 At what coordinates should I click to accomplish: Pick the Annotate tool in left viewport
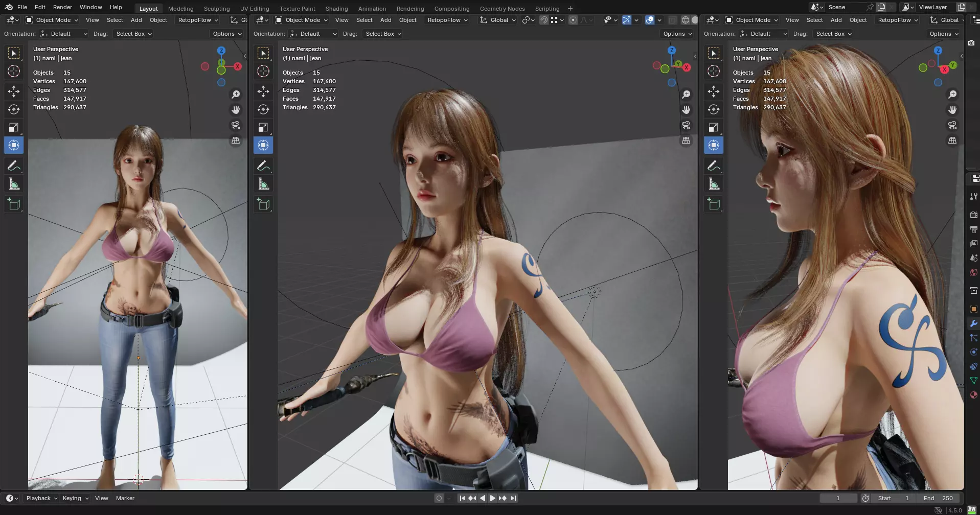point(14,166)
